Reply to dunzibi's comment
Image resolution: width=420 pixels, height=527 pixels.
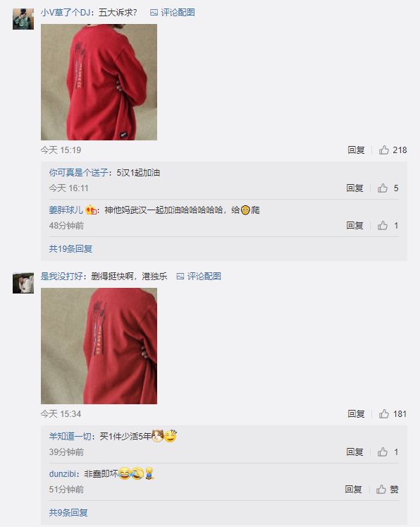pos(354,489)
